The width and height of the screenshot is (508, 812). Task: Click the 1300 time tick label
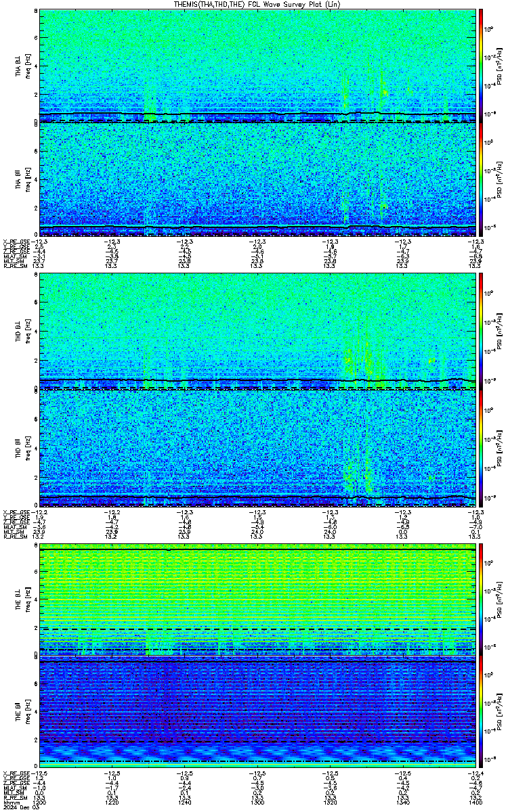tap(257, 802)
